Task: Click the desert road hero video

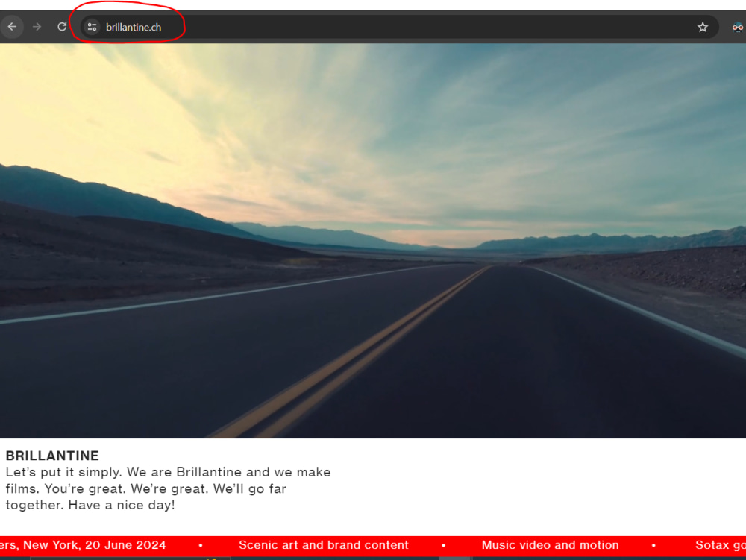Action: (373, 241)
